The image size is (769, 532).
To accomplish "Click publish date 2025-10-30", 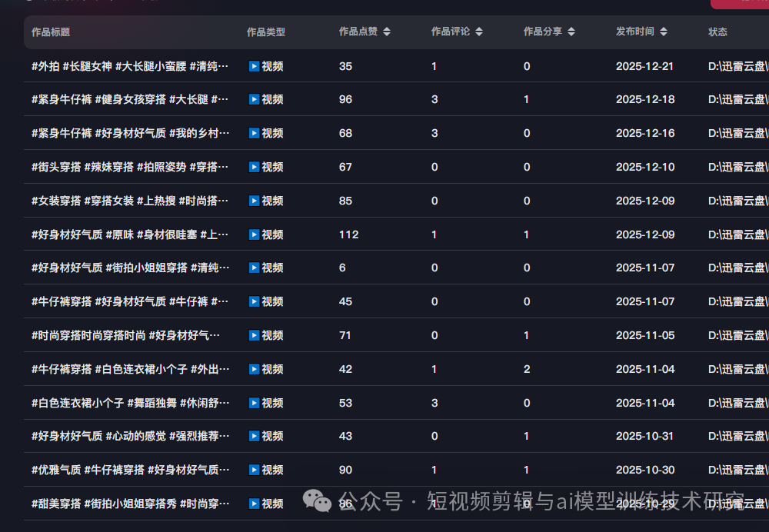I will point(645,470).
